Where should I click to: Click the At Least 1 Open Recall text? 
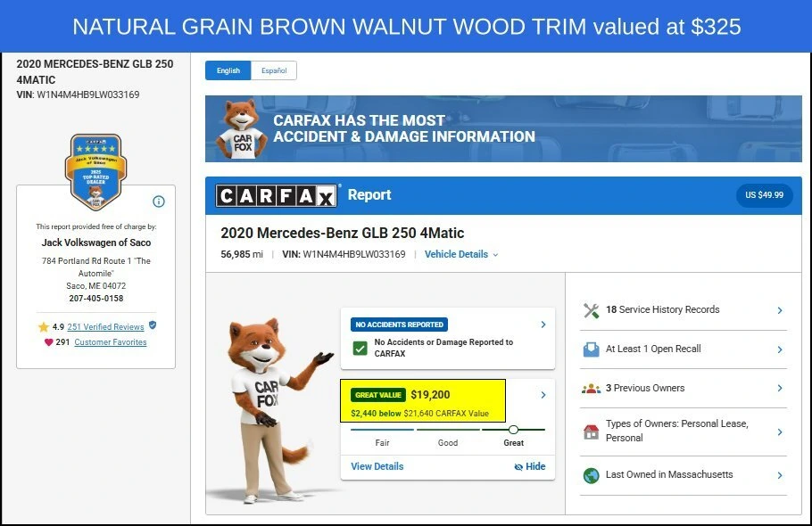[653, 349]
